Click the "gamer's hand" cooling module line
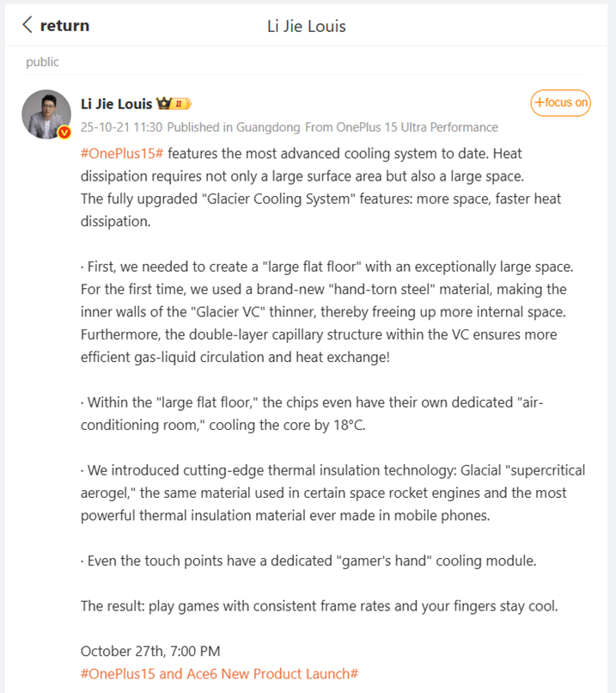Screen dimensions: 616x693 (308, 561)
